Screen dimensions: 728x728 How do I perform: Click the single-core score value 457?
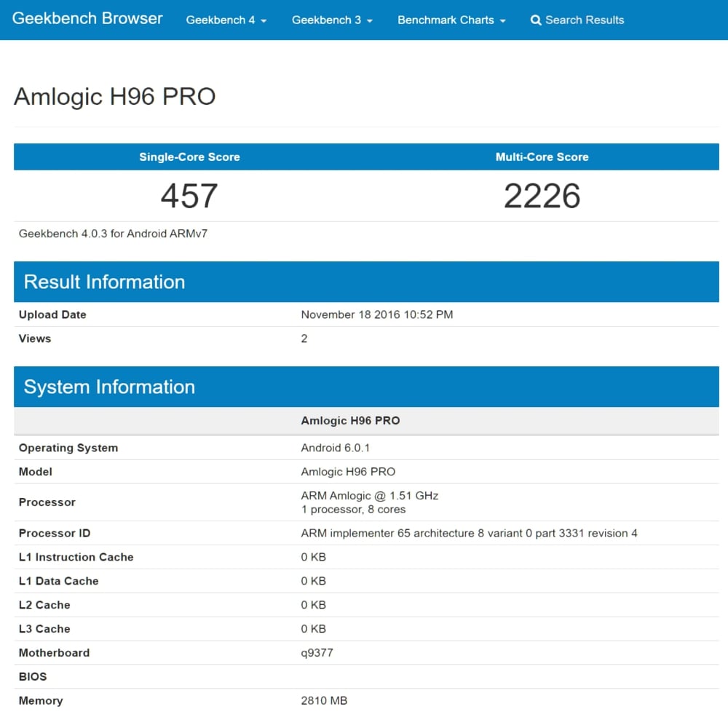tap(189, 195)
